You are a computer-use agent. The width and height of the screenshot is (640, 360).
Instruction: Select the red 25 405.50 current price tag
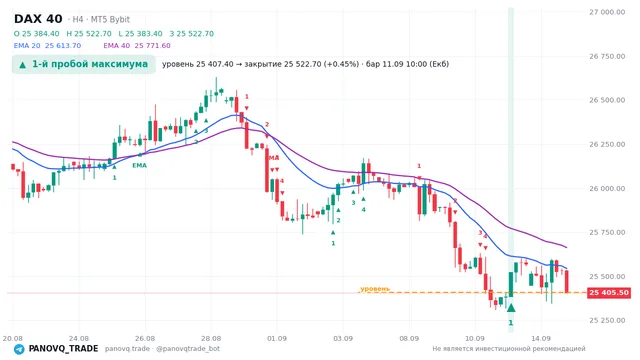point(609,293)
